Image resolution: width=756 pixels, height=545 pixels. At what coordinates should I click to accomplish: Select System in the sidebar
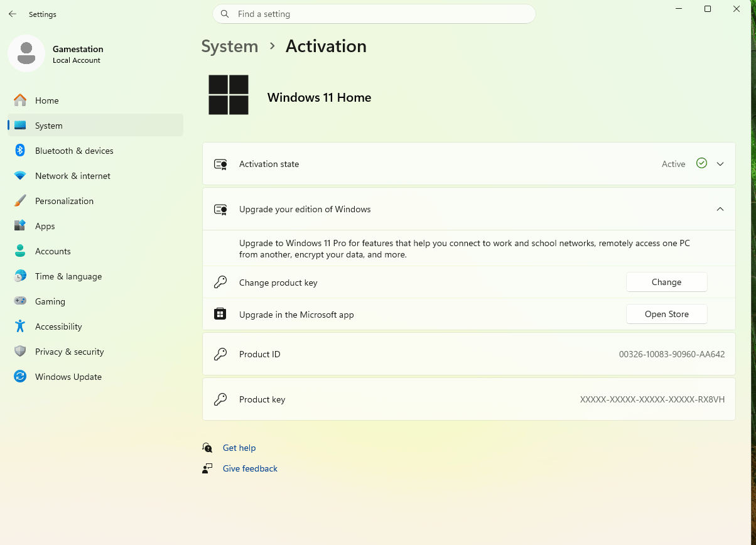[95, 126]
